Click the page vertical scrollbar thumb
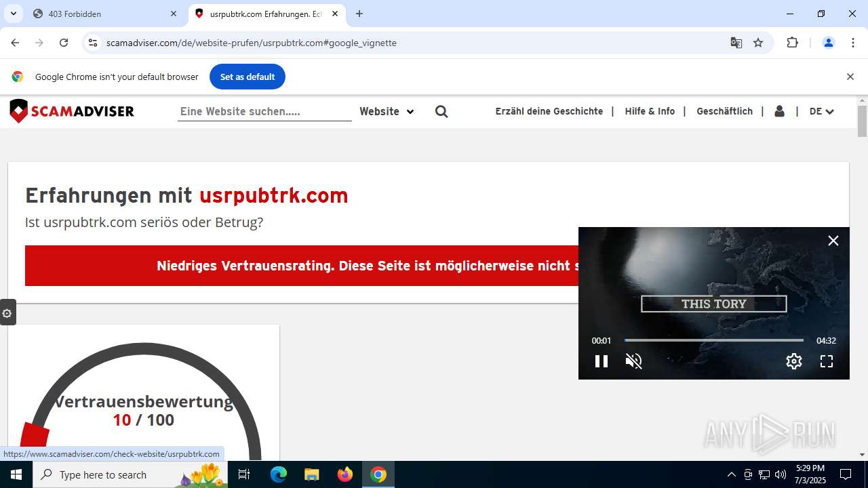 (x=862, y=121)
